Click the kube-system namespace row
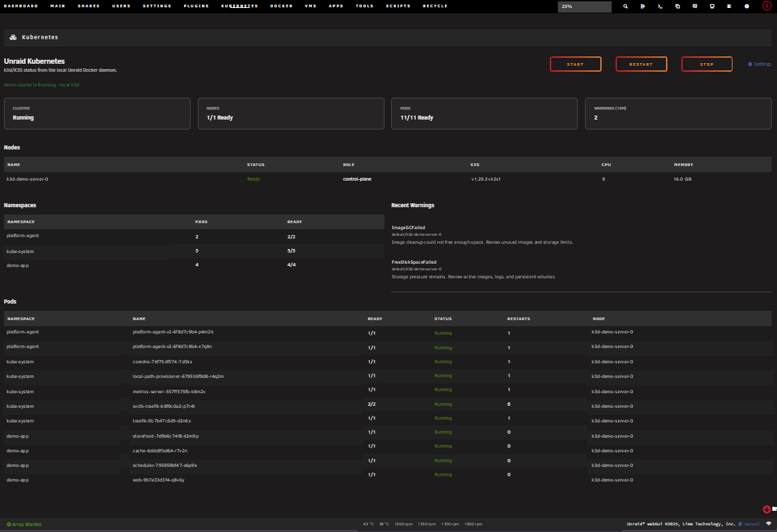Viewport: 777px width, 532px height. [x=194, y=251]
